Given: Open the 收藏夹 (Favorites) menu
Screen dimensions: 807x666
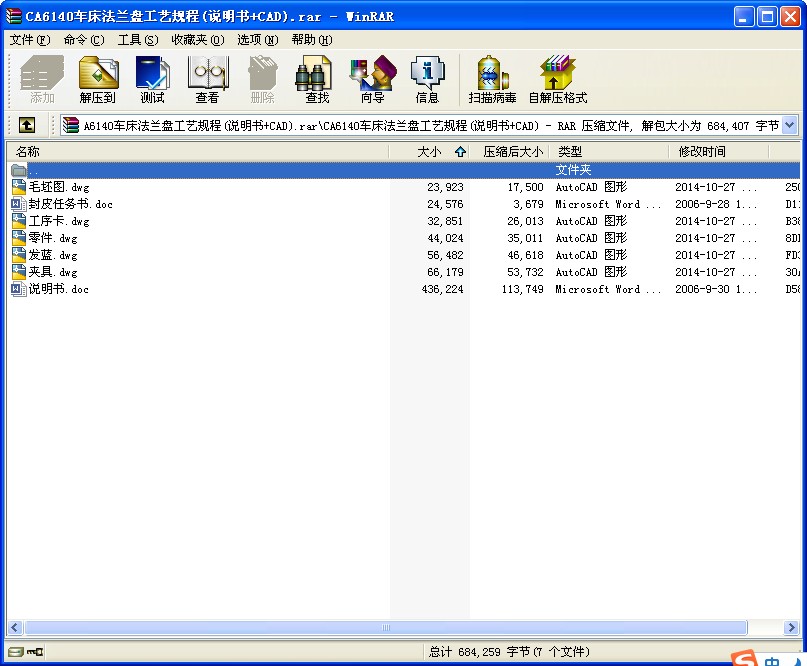Looking at the screenshot, I should (x=196, y=40).
